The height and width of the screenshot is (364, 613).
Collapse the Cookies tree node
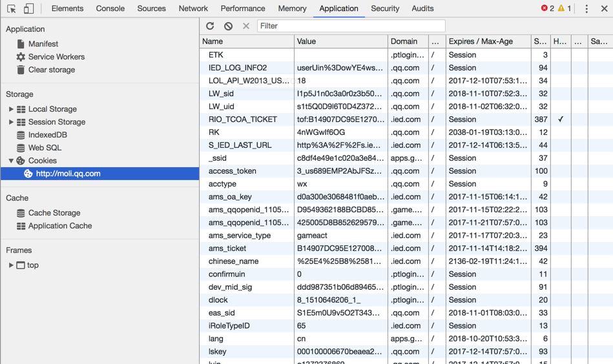point(11,161)
